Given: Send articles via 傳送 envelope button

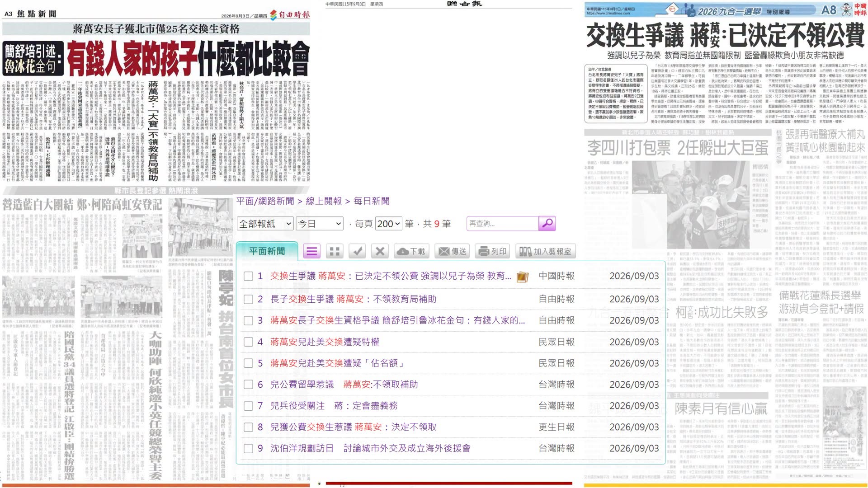Looking at the screenshot, I should point(452,251).
